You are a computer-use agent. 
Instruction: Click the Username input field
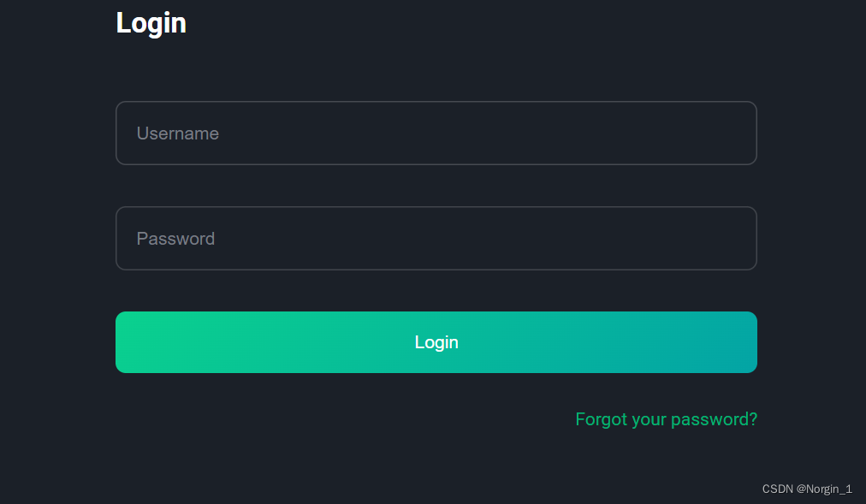click(x=436, y=133)
